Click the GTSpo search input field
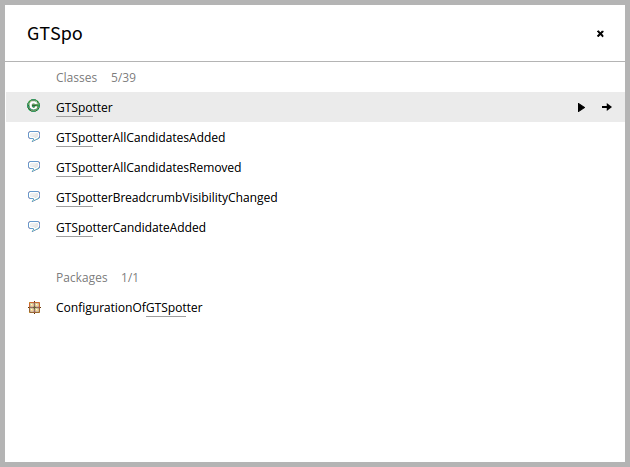Viewport: 630px width, 467px height. (305, 34)
